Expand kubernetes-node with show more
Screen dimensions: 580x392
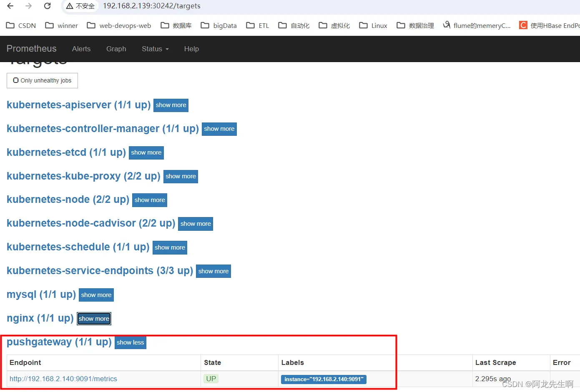[x=150, y=200]
